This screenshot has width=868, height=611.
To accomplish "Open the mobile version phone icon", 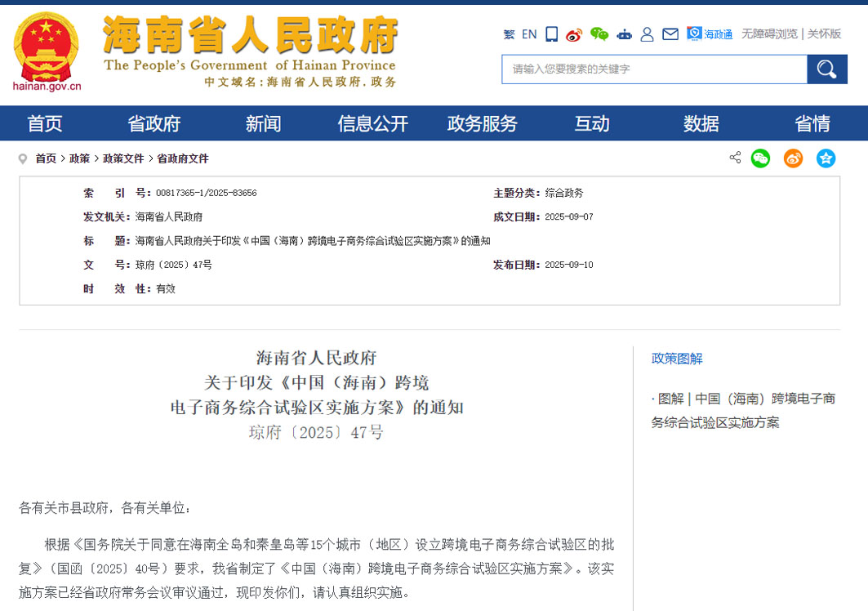I will pos(551,33).
